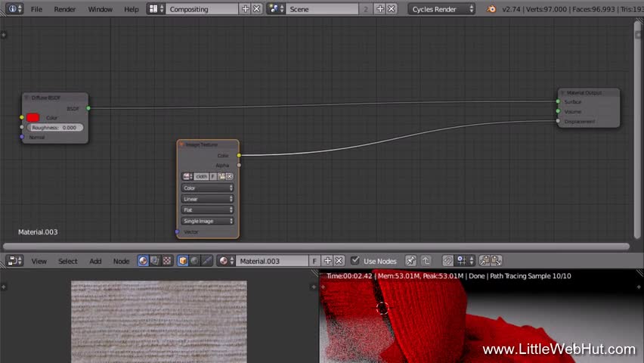Viewport: 644px width, 363px height.
Task: Click Image Texture Color output socket
Action: [239, 155]
